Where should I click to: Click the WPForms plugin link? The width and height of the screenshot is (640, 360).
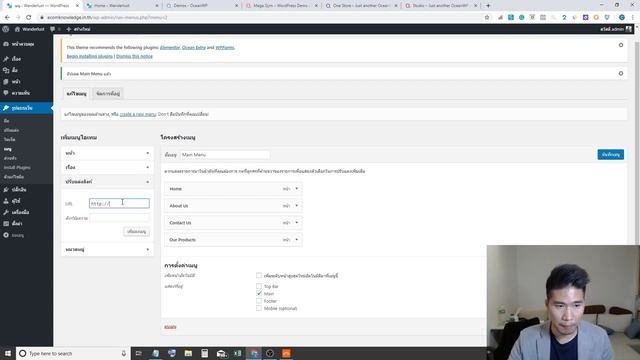click(x=225, y=48)
